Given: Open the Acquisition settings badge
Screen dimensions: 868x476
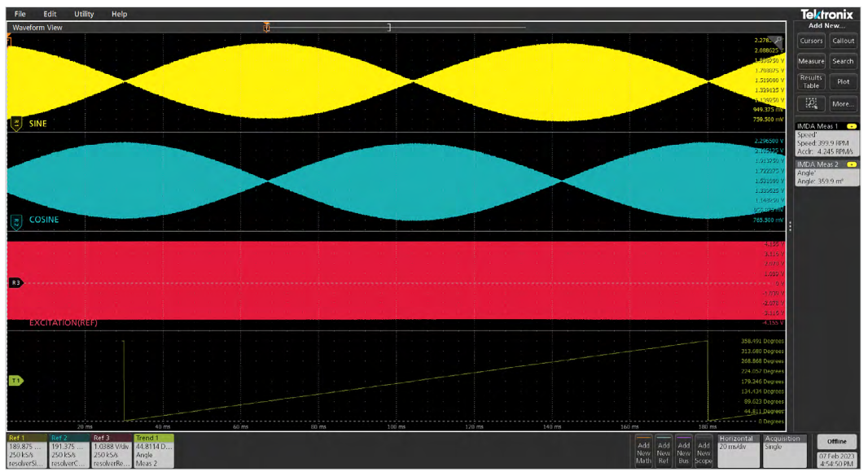Looking at the screenshot, I should 783,451.
